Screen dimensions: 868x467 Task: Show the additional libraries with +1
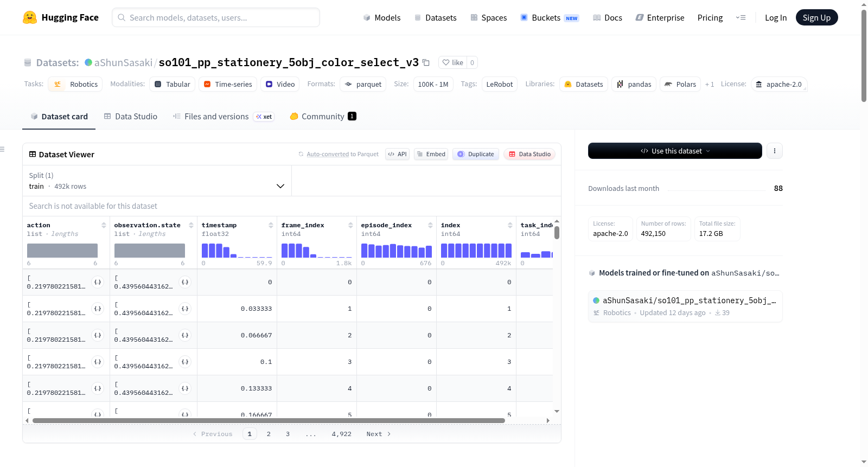tap(710, 84)
